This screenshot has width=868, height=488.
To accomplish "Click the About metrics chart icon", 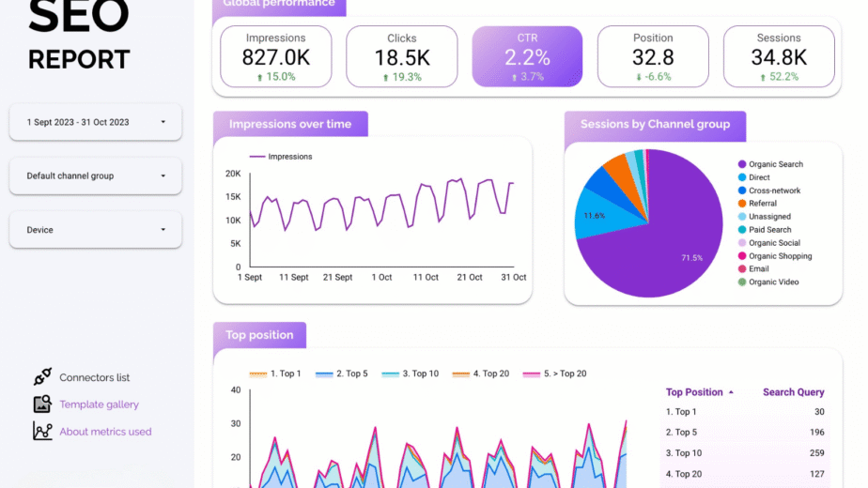I will [42, 431].
